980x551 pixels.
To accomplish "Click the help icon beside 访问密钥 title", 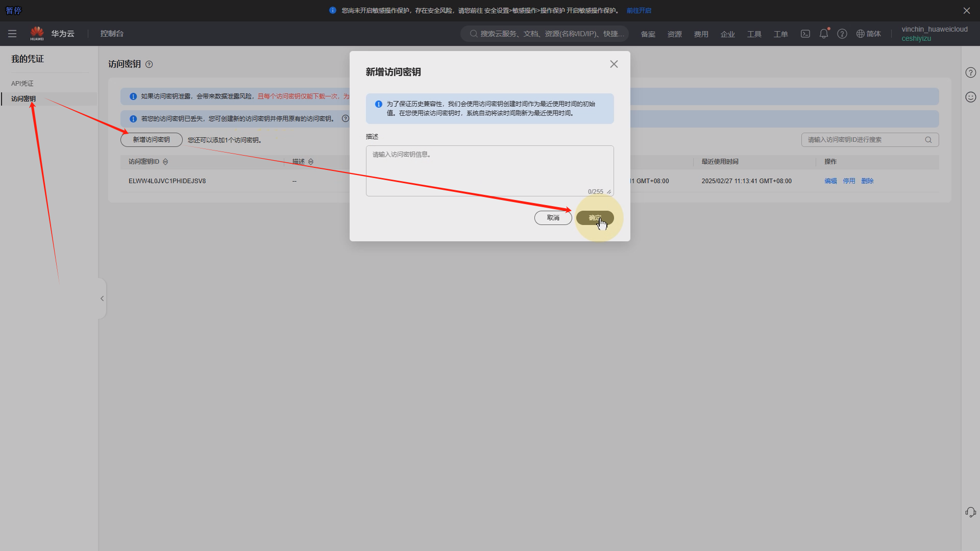I will point(149,64).
